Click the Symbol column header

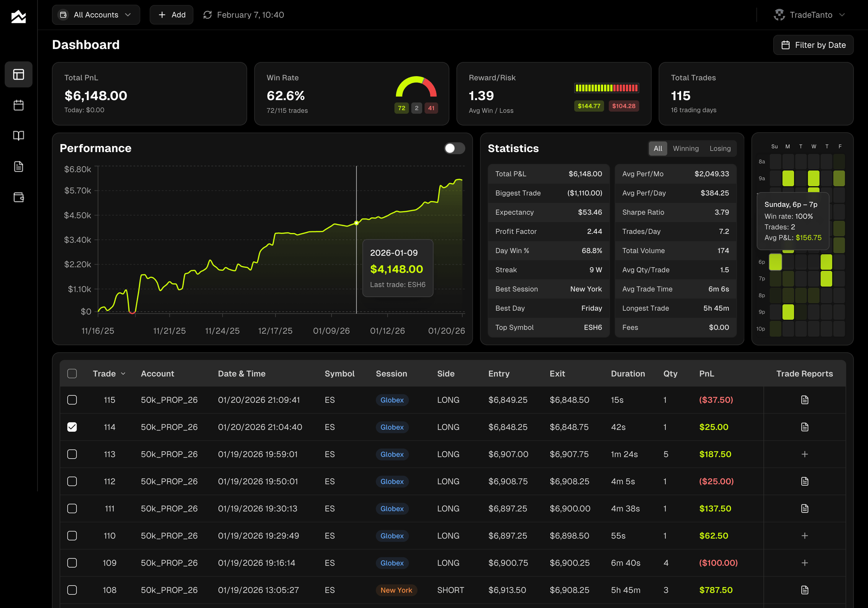tap(340, 374)
